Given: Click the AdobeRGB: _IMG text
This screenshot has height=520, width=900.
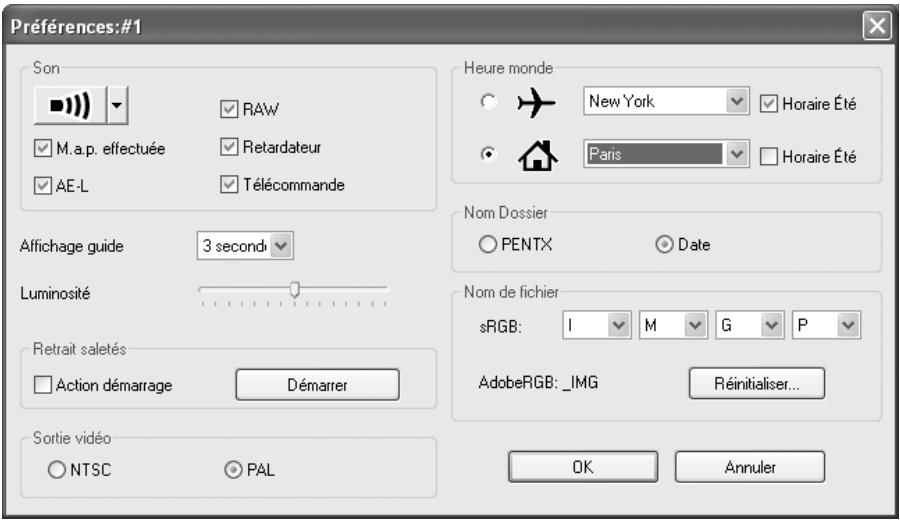Looking at the screenshot, I should click(x=538, y=382).
